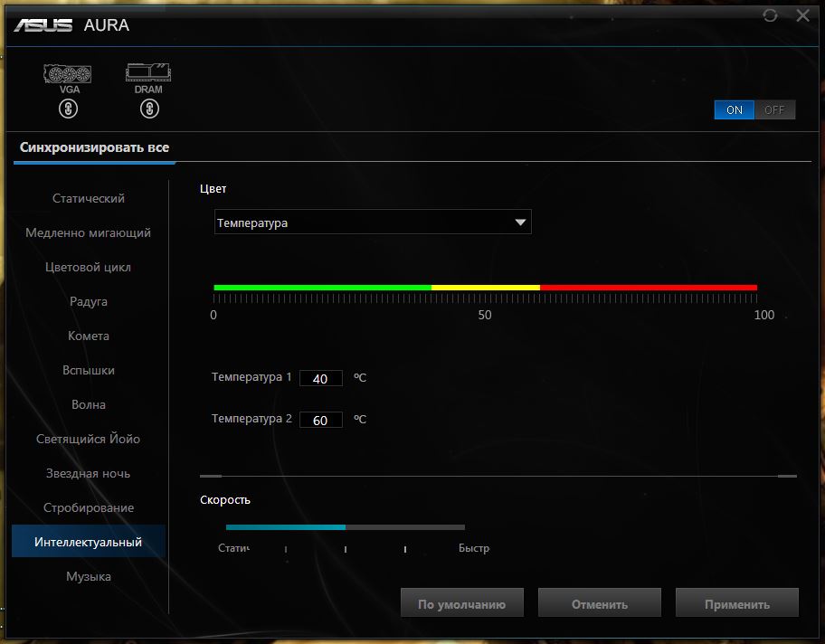Toggle the sync link icon under VGA
This screenshot has width=825, height=644.
pos(68,109)
